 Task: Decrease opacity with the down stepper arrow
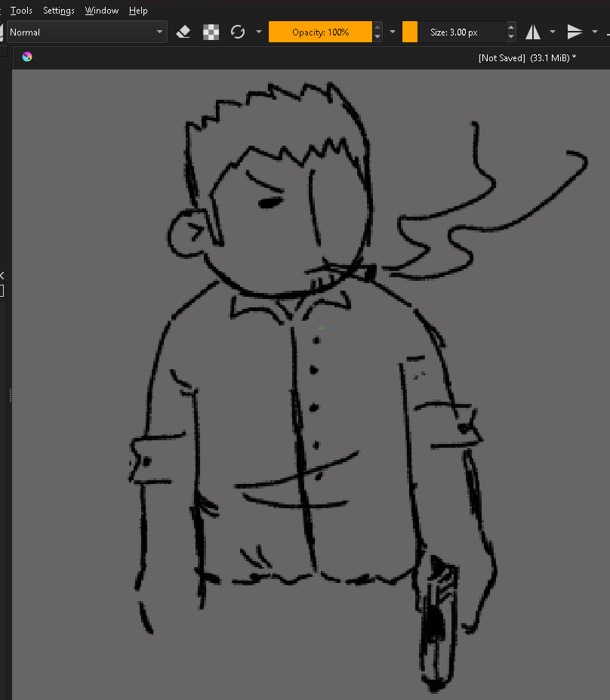coord(377,38)
